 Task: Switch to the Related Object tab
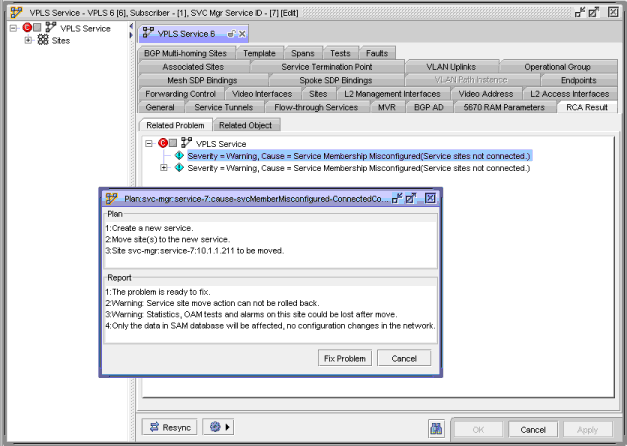[x=245, y=125]
